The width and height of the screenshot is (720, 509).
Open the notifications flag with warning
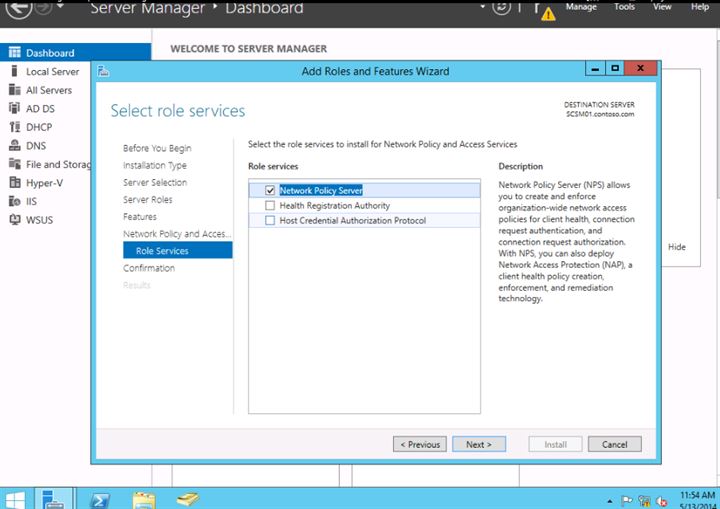point(545,10)
